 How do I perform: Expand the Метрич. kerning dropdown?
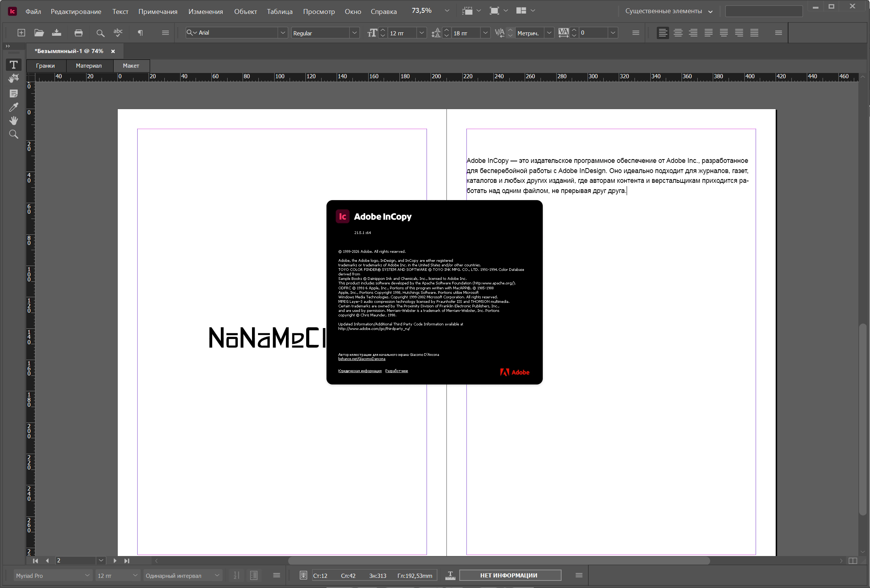coord(549,33)
